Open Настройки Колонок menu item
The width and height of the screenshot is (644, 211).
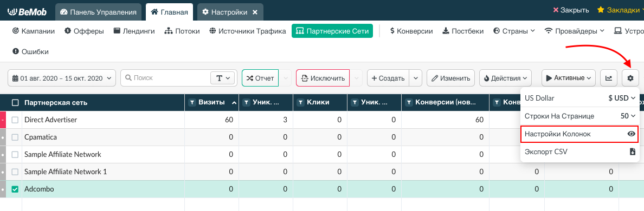(579, 134)
